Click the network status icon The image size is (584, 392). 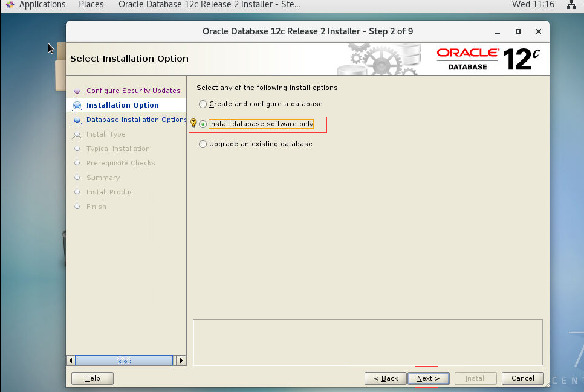coord(571,5)
